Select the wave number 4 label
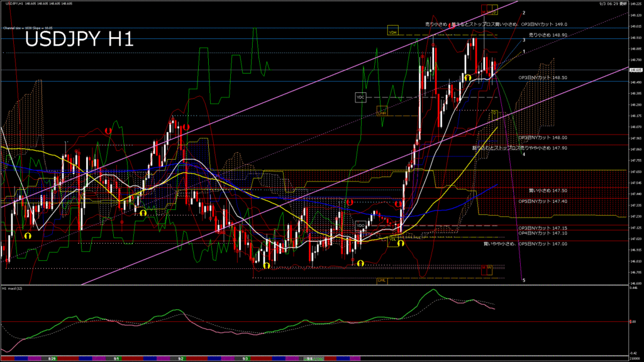This screenshot has width=644, height=362. tap(524, 154)
